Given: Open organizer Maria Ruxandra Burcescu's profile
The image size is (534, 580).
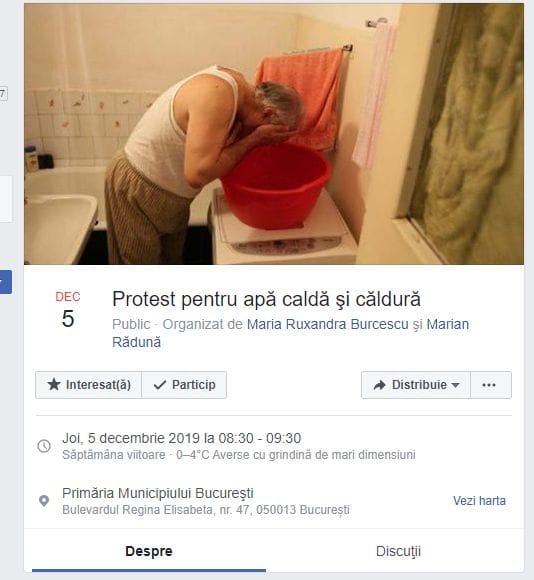Looking at the screenshot, I should [x=327, y=324].
